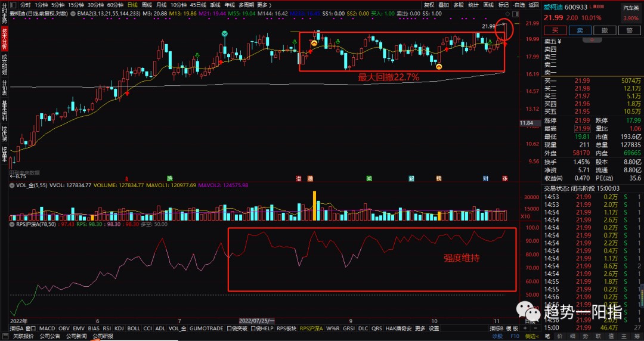
Task: Click the round dropdown icon before EMA2
Action: click(x=73, y=14)
